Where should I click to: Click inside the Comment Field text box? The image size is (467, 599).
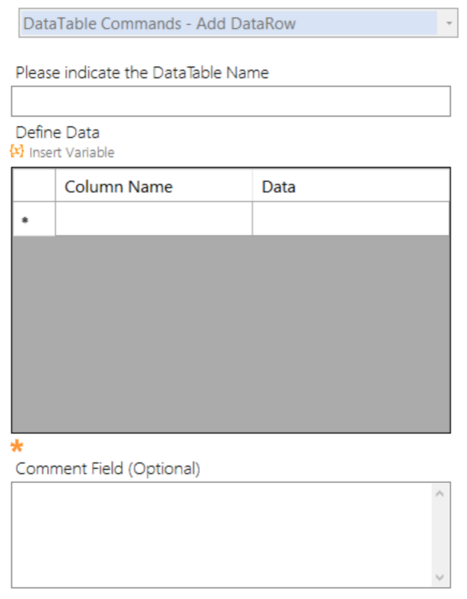tap(222, 534)
